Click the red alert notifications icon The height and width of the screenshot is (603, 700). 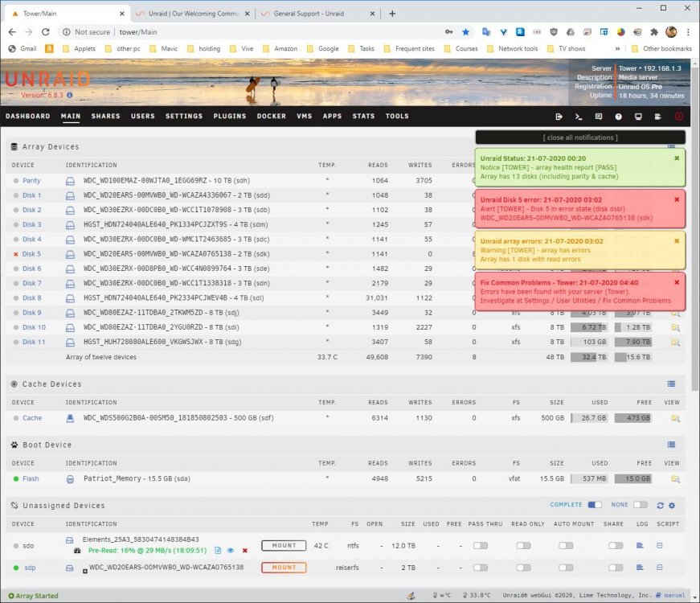(678, 117)
